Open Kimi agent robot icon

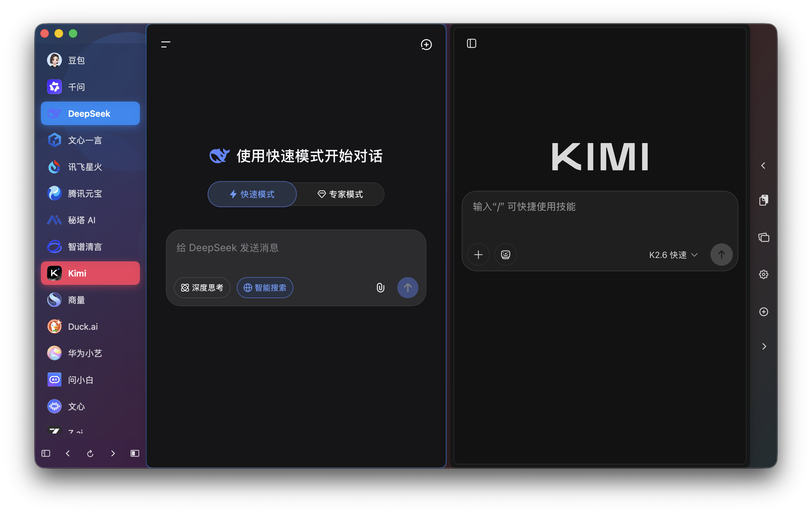(505, 255)
